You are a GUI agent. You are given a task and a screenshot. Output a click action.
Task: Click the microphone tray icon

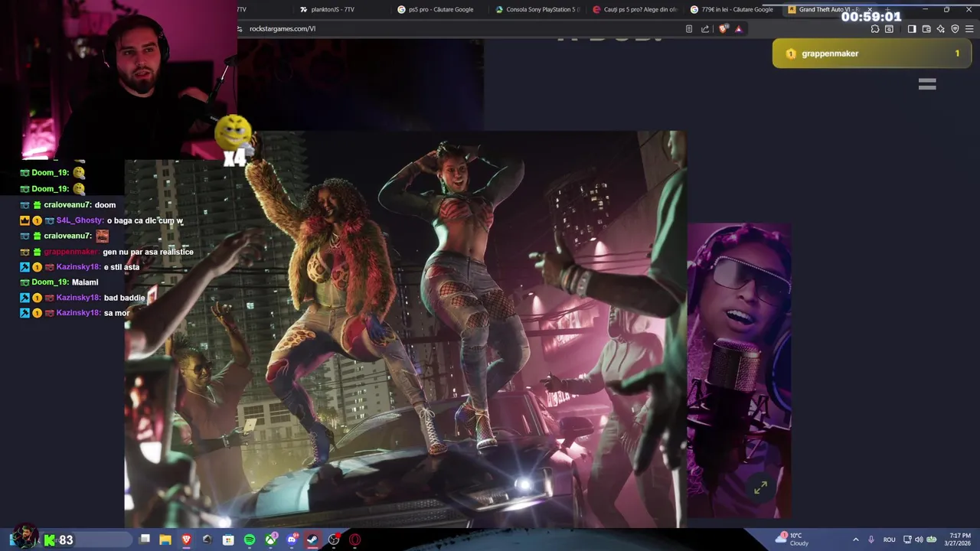871,540
